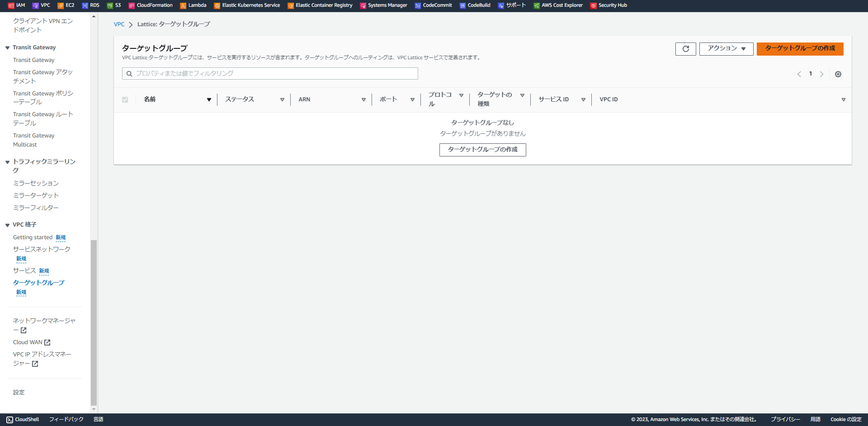
Task: Open the Security Hub shortcut icon
Action: tap(594, 5)
